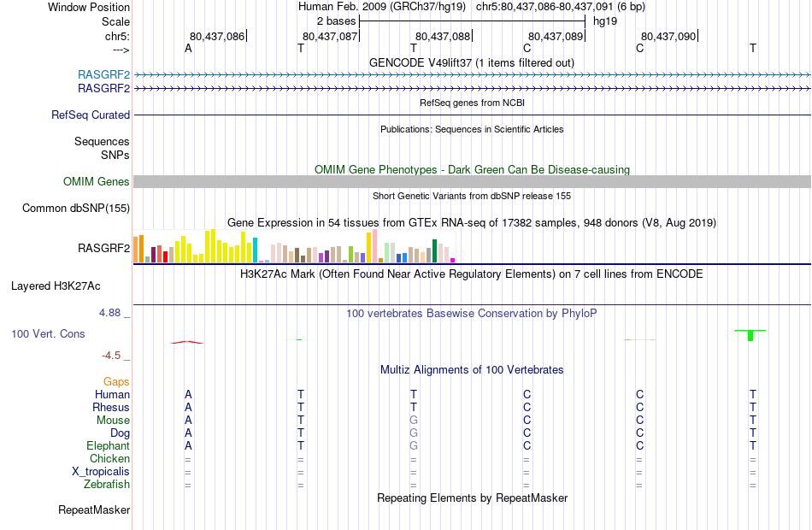The height and width of the screenshot is (530, 812).
Task: Click the RASGRF2 label beside the GTEx bars
Action: pos(103,248)
